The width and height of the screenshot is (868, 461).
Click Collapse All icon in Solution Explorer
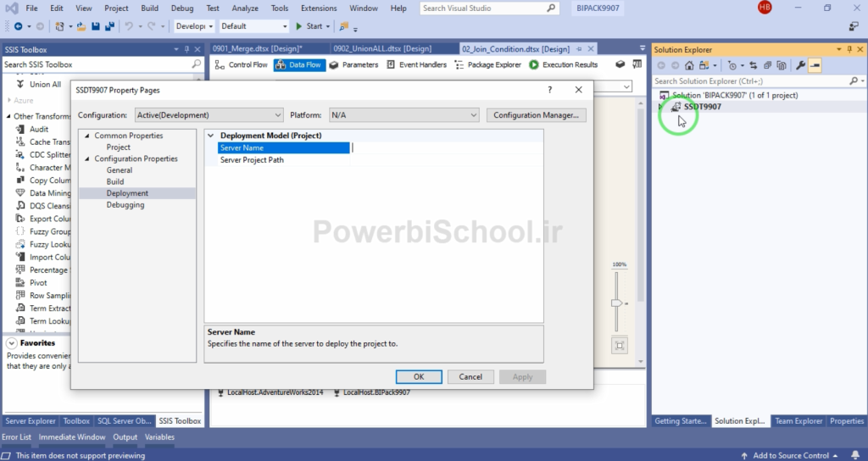[x=767, y=65]
